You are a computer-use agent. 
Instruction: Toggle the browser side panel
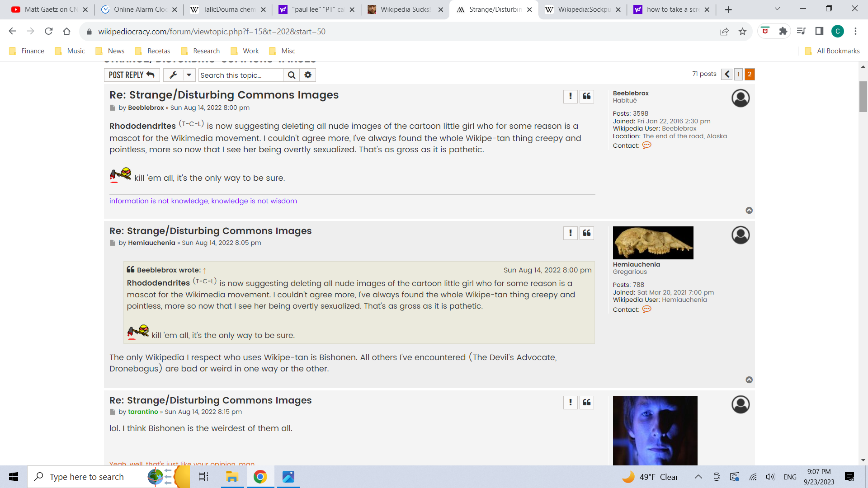pos(819,31)
